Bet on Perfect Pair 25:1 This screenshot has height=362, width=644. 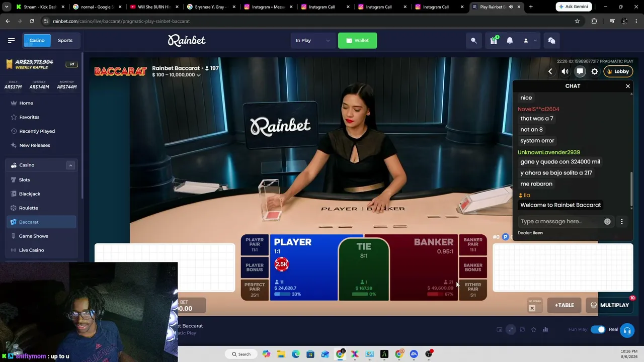pos(255,290)
